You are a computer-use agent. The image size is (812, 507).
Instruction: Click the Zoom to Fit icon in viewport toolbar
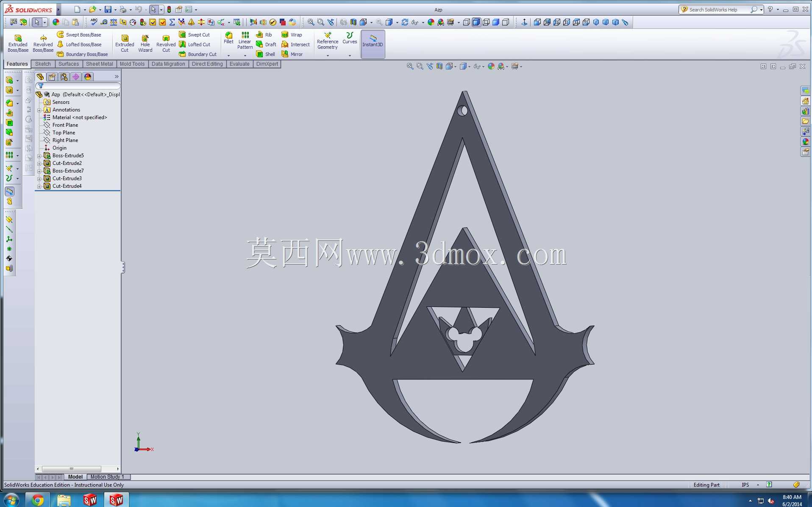point(410,67)
